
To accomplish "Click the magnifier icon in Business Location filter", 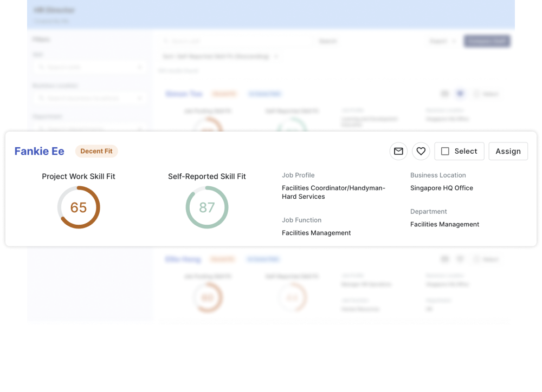I will pyautogui.click(x=42, y=98).
